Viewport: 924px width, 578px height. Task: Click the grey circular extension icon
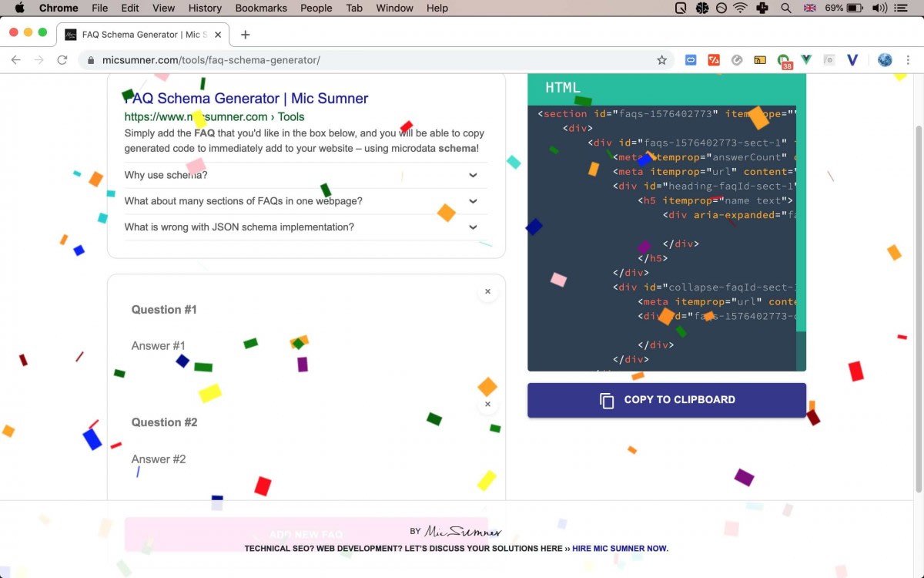pyautogui.click(x=737, y=60)
